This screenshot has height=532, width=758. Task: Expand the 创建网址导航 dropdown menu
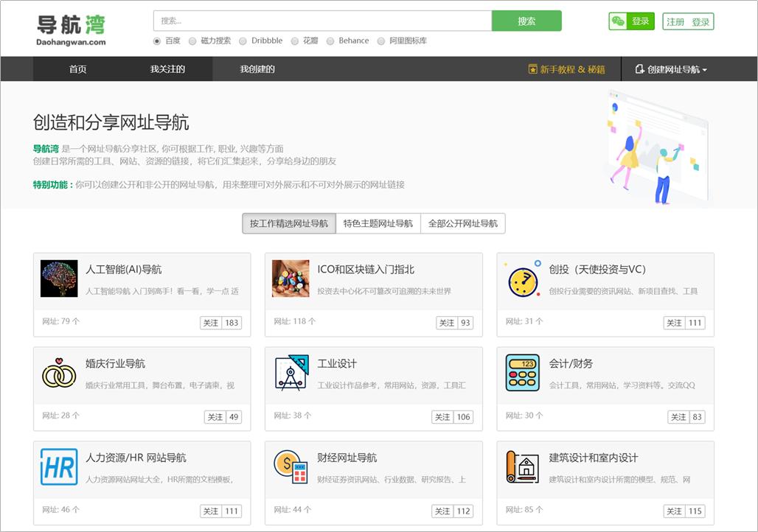point(671,69)
